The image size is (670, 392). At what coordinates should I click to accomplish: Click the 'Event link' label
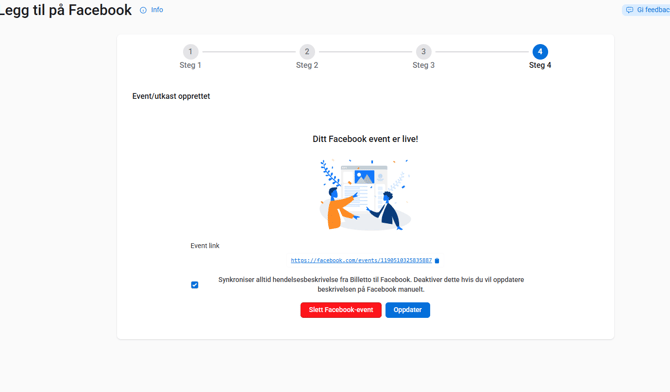[x=205, y=246]
